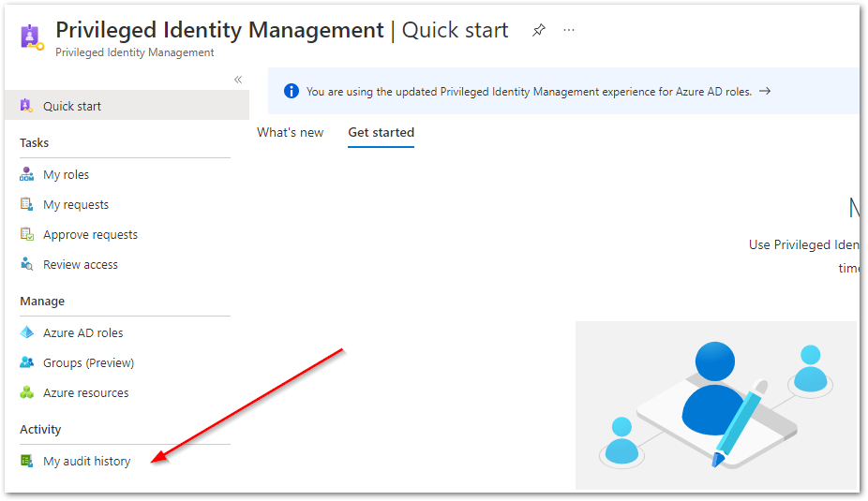Pin the Quick start blade
This screenshot has height=501, width=868.
pos(539,30)
